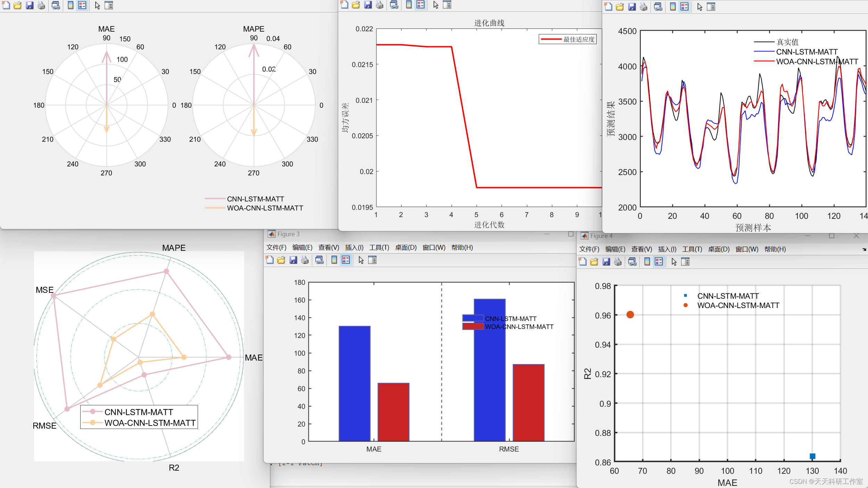Open 文件(F) menu in Figure 3
The height and width of the screenshot is (488, 868).
tap(276, 247)
